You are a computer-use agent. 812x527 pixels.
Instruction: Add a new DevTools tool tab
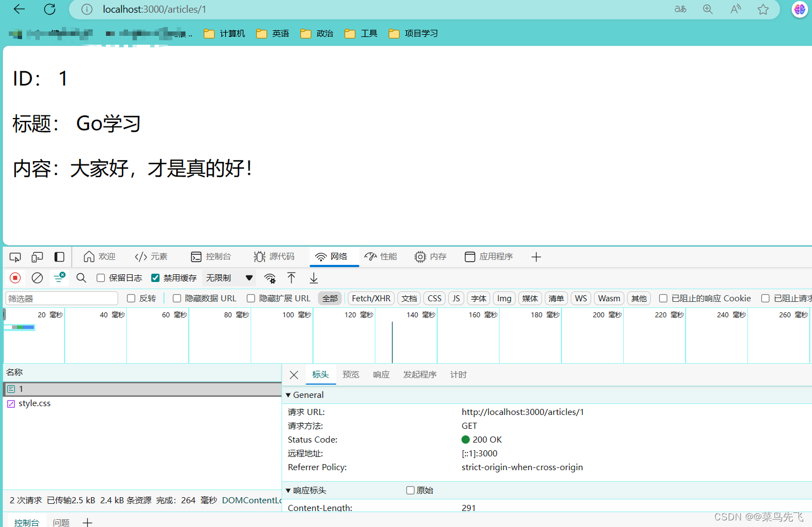pos(536,257)
